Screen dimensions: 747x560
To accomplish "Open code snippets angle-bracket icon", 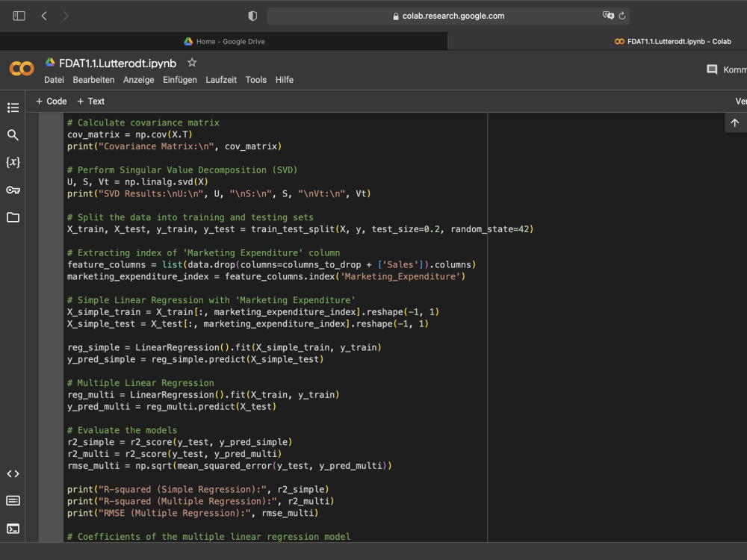I will coord(13,474).
